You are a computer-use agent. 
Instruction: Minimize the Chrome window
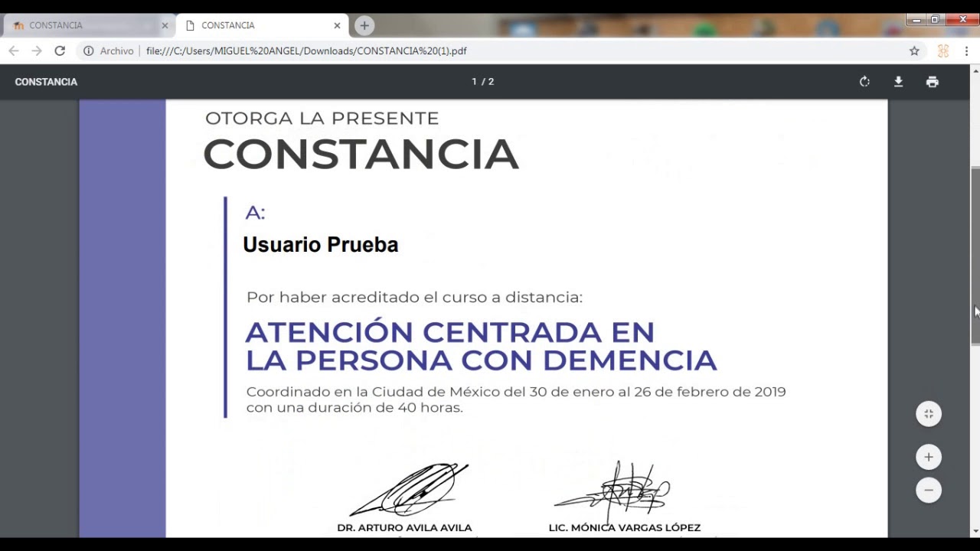tap(916, 20)
